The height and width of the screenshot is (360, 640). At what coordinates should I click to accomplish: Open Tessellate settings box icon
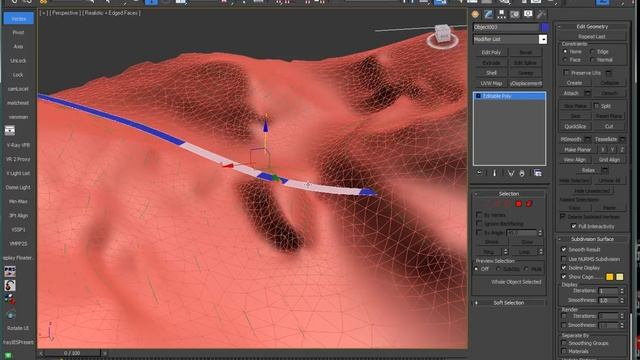[622, 140]
